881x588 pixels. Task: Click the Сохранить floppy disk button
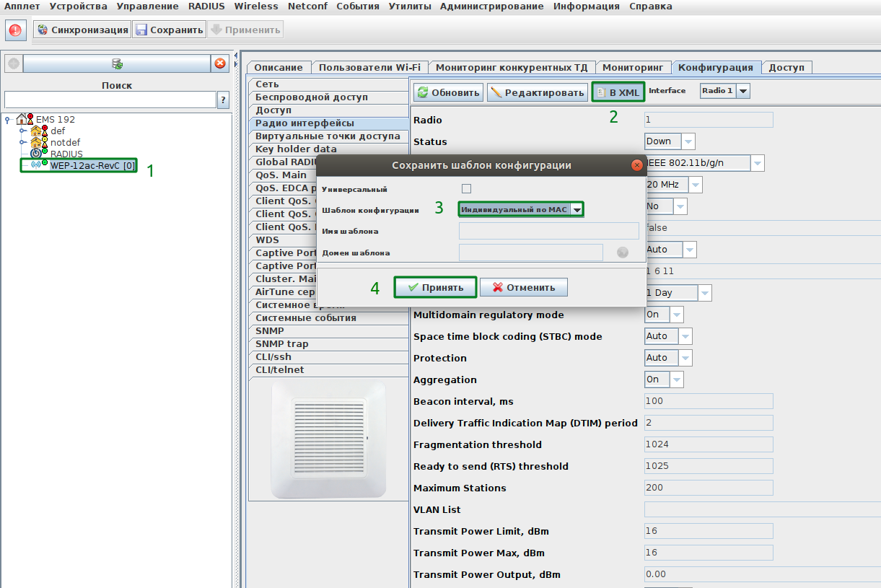pyautogui.click(x=170, y=30)
